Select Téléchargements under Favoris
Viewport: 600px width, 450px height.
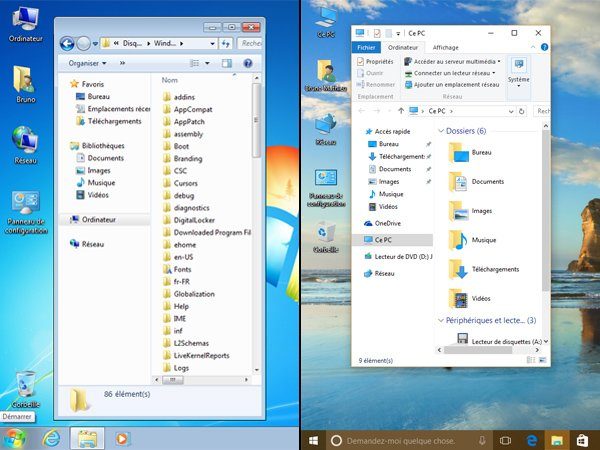click(109, 121)
